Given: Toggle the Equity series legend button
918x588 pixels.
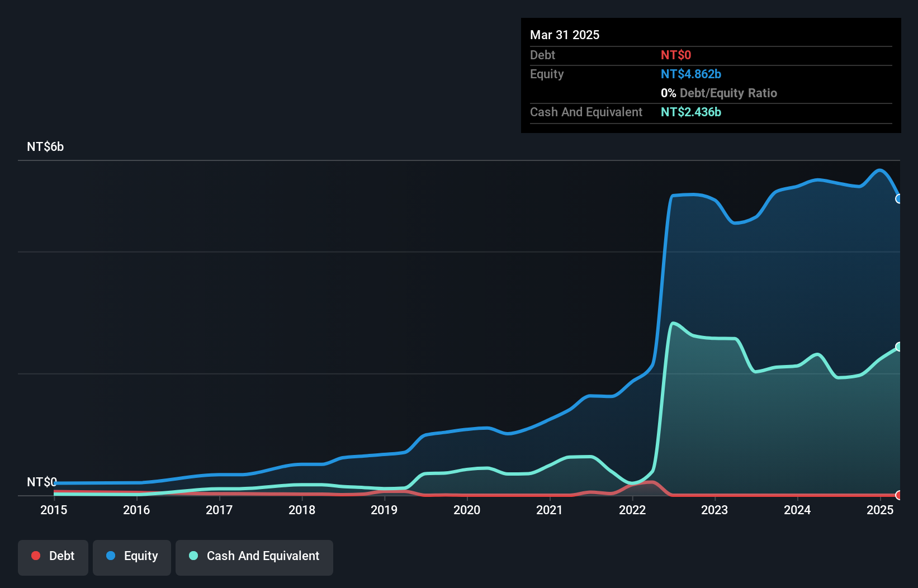Looking at the screenshot, I should (x=132, y=557).
